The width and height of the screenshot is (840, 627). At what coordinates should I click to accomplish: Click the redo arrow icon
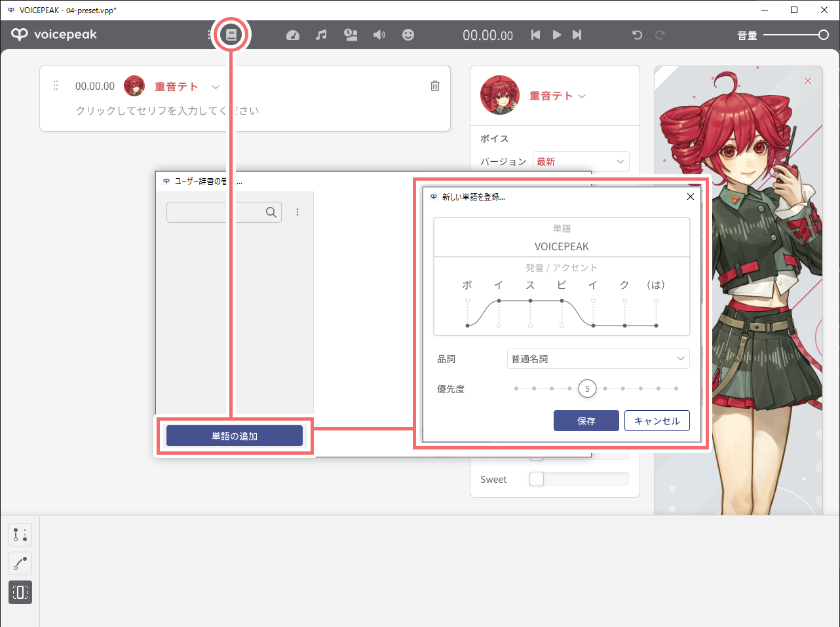click(660, 35)
